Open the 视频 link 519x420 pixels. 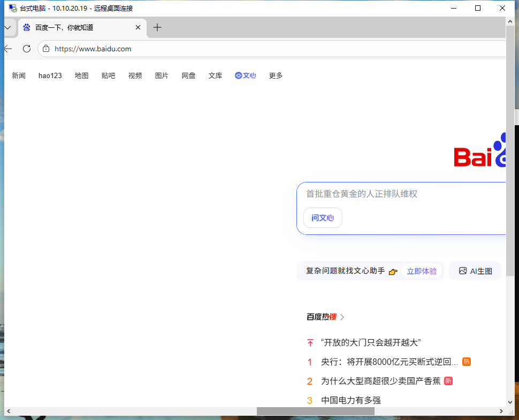pyautogui.click(x=135, y=76)
